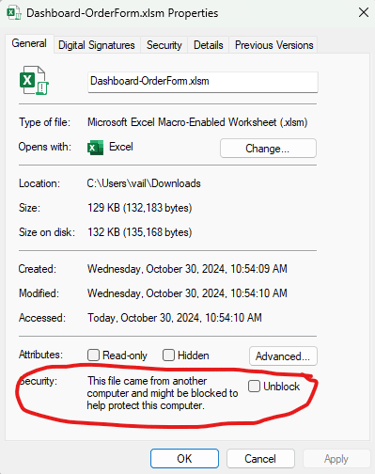Click the size value 129 KB (132,183 bytes)
The width and height of the screenshot is (375, 474).
click(140, 208)
